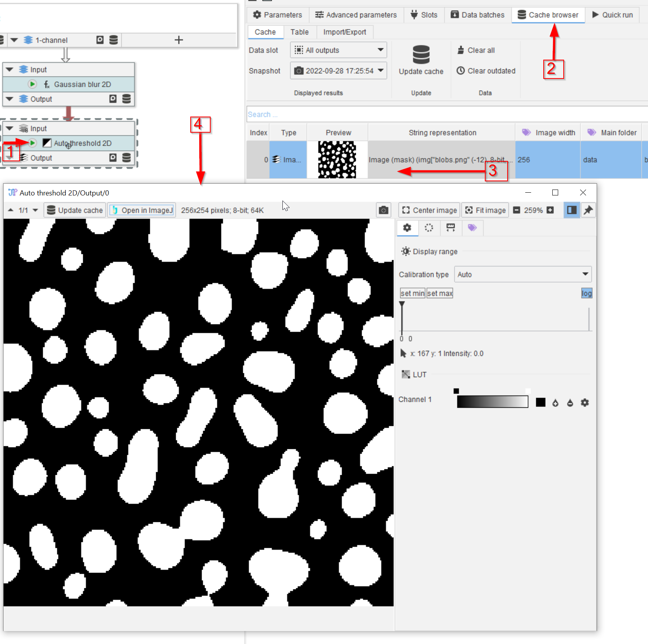Pin the image viewer window
The width and height of the screenshot is (648, 644).
pos(588,210)
